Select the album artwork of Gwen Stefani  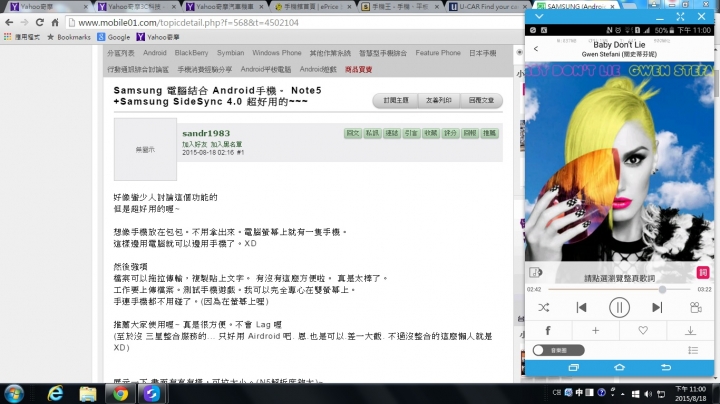tap(619, 162)
